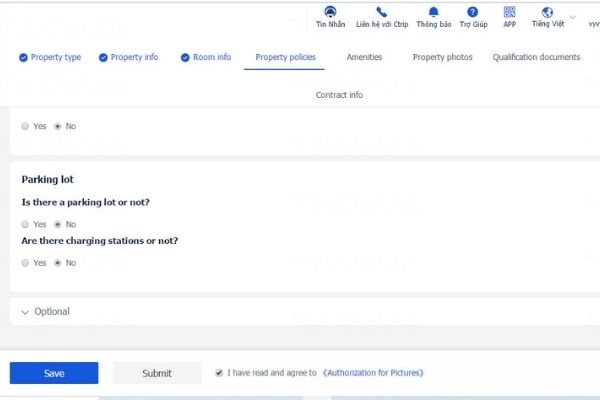Open the APP QR code icon

509,12
